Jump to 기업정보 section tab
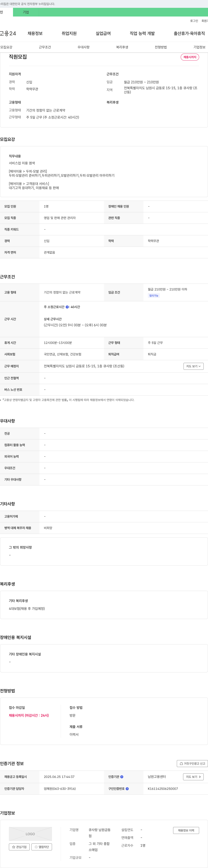This screenshot has height=868, width=208. 199,47
